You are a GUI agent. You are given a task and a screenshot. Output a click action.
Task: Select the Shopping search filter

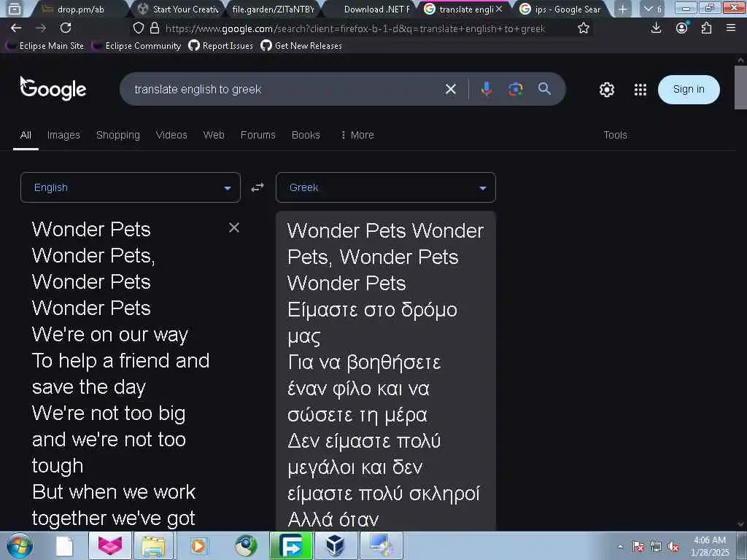pos(118,135)
